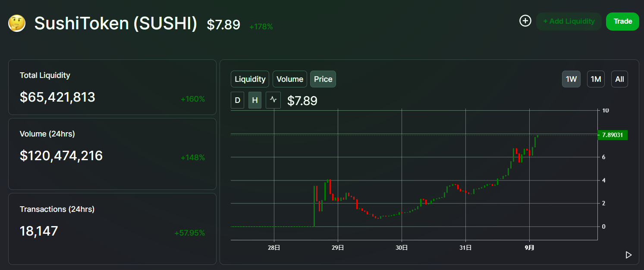Image resolution: width=644 pixels, height=270 pixels.
Task: Select the 1W time range
Action: pos(571,79)
